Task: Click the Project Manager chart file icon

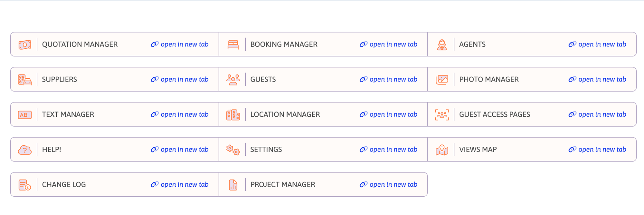Action: 233,185
